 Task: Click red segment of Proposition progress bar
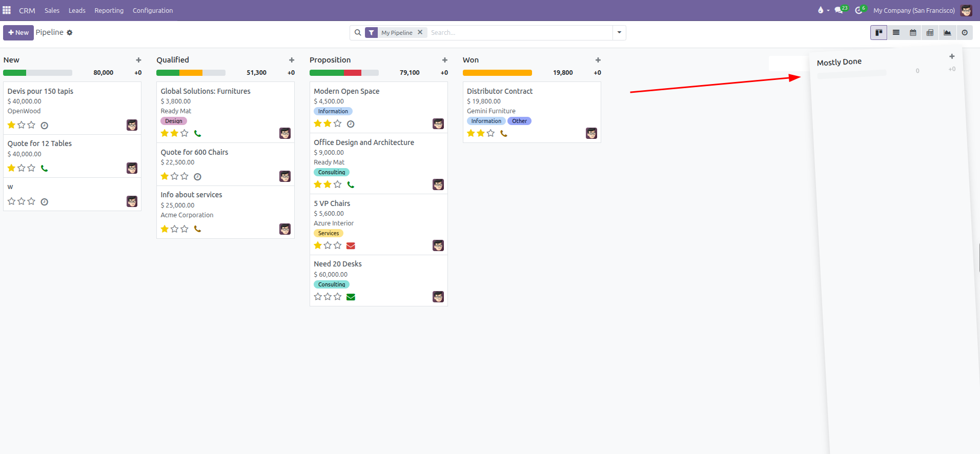353,73
